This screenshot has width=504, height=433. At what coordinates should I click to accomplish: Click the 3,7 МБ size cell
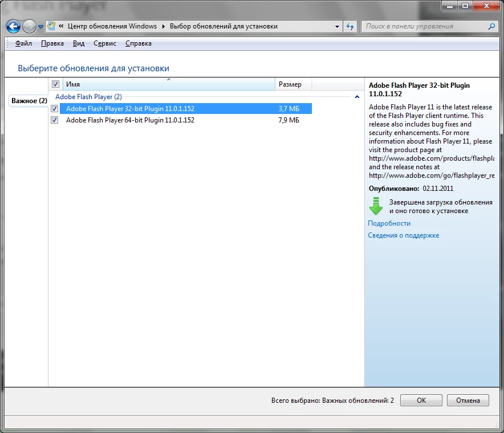[288, 109]
